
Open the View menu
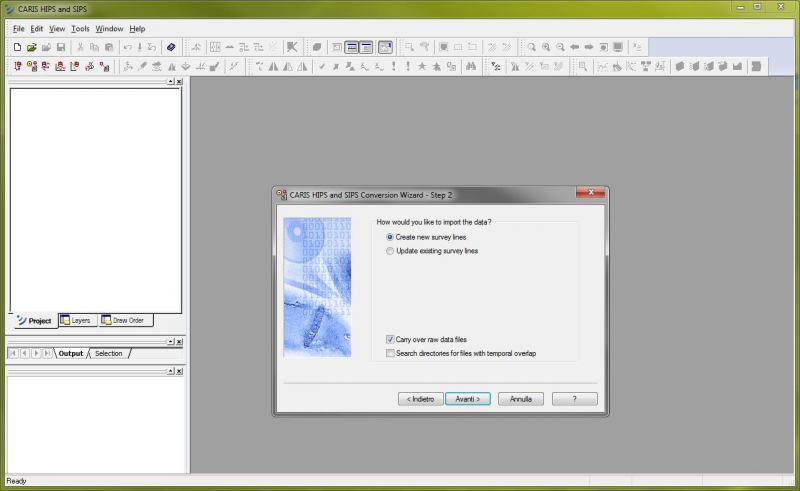click(57, 29)
